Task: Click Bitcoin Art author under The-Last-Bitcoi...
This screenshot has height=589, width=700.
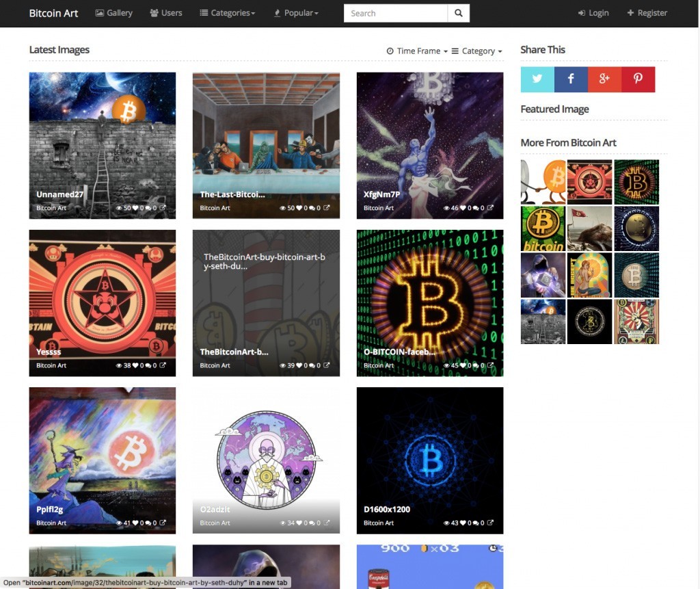Action: click(215, 208)
